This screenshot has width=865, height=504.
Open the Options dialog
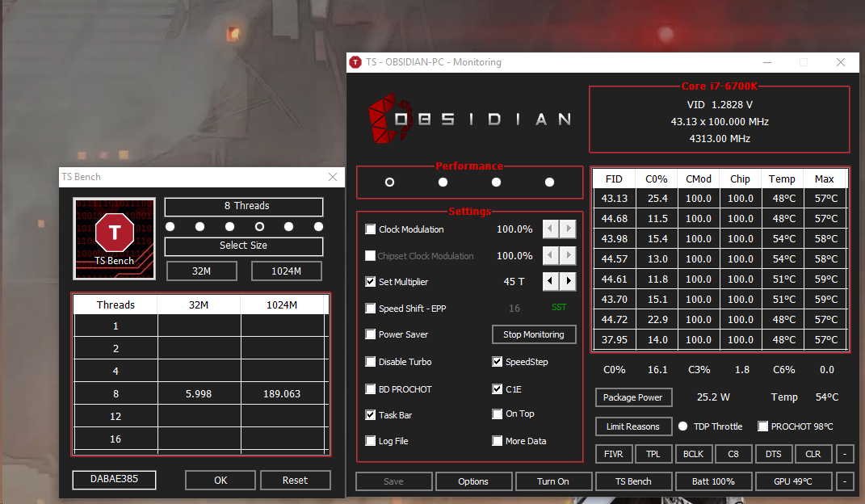[473, 481]
